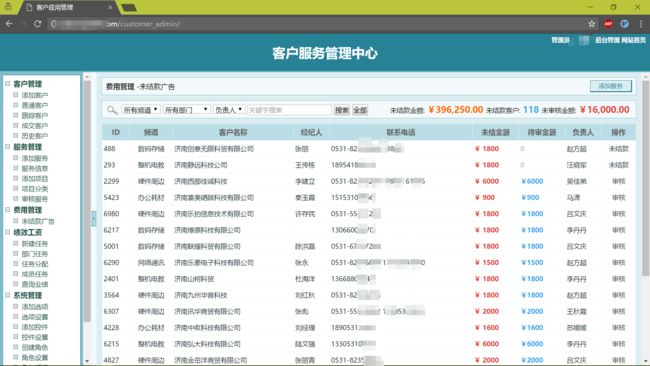This screenshot has width=650, height=366.
Task: Open 服务信息 in the sidebar
Action: click(x=35, y=168)
